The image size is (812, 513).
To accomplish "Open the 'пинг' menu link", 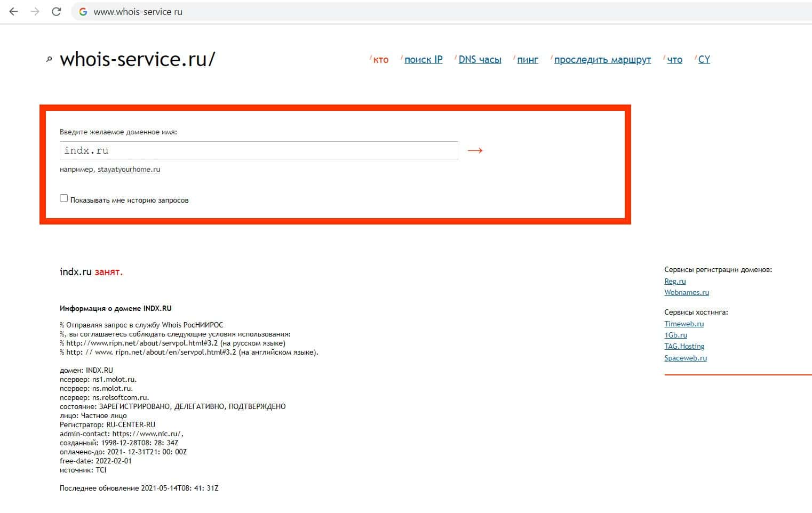I will [x=528, y=60].
